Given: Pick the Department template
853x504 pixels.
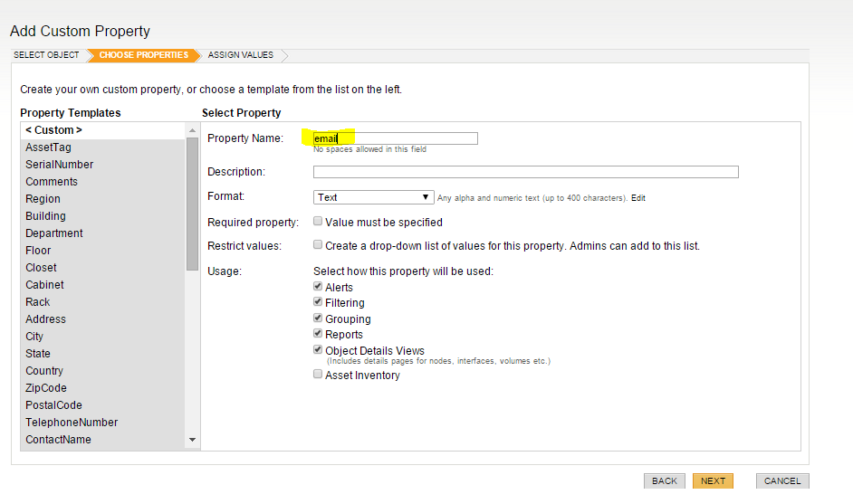Looking at the screenshot, I should pos(103,233).
